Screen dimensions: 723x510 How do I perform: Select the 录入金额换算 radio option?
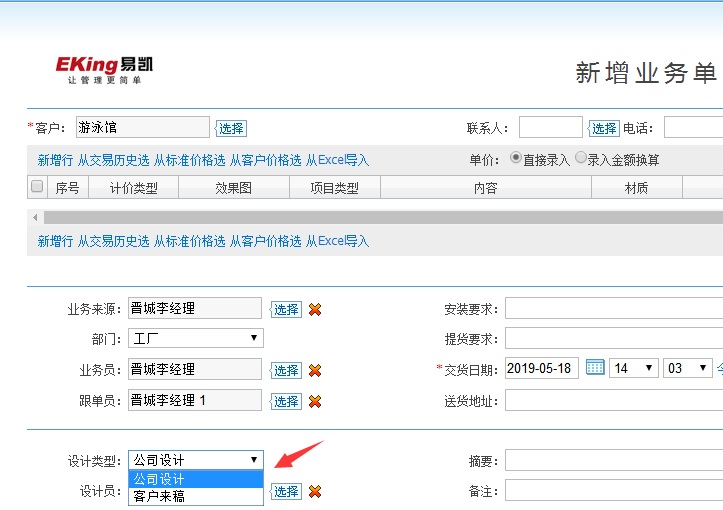coord(581,158)
